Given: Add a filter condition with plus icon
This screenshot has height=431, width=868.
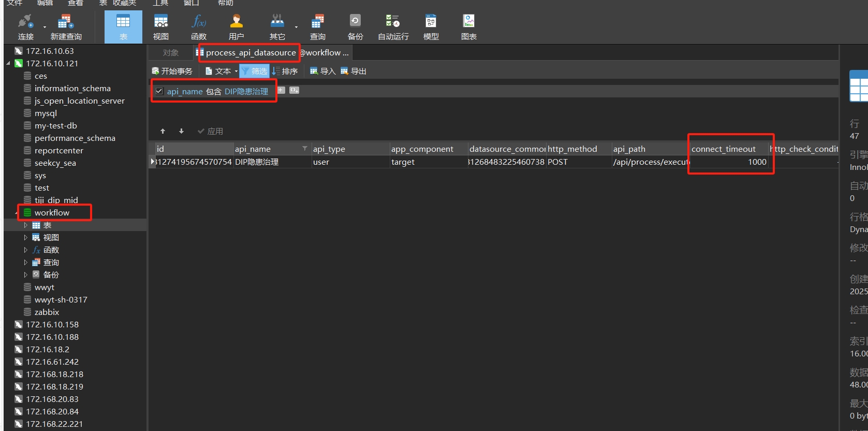Looking at the screenshot, I should tap(281, 90).
